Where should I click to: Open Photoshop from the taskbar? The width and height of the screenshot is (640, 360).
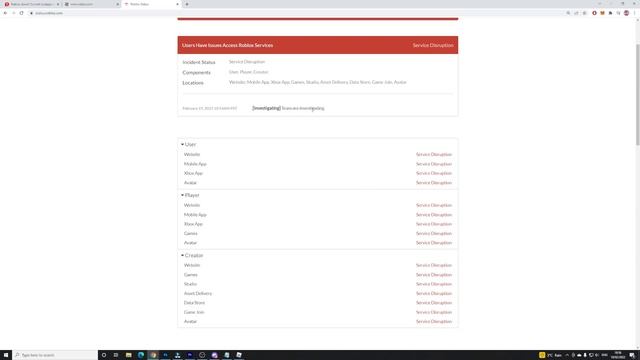click(165, 355)
